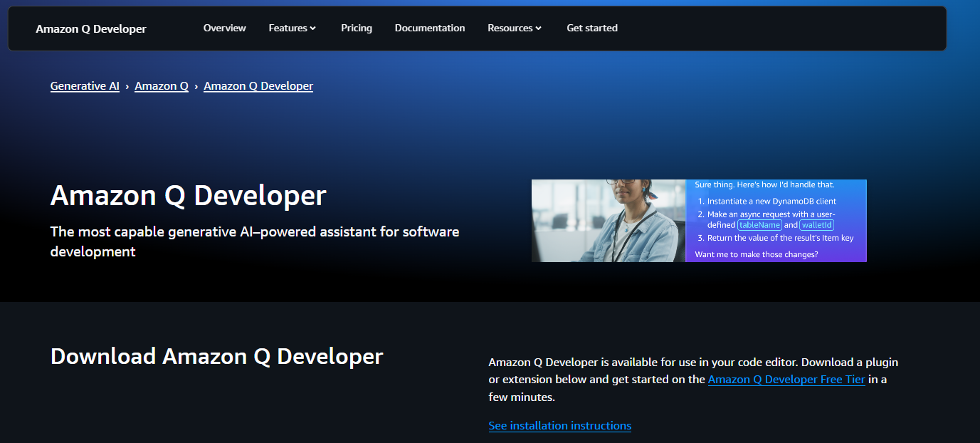980x443 pixels.
Task: Click the chevron arrow beside Features
Action: [313, 28]
